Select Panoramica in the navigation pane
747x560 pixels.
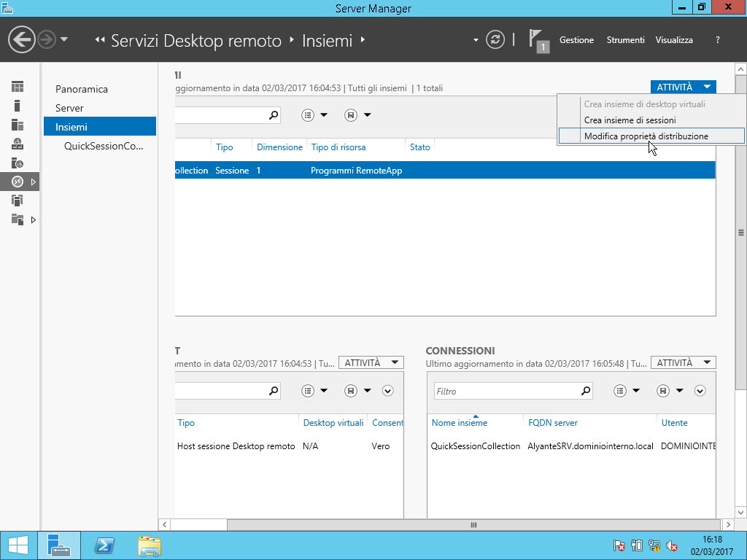82,89
